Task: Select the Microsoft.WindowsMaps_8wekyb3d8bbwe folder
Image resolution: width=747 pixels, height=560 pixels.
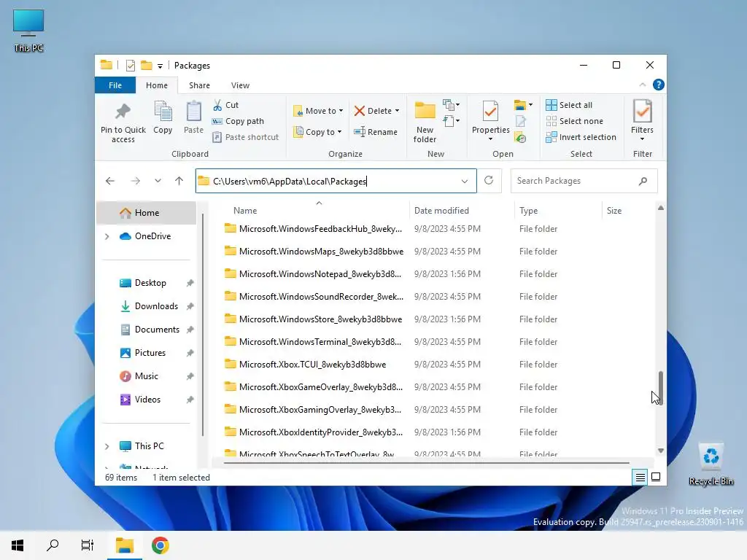Action: [314, 252]
